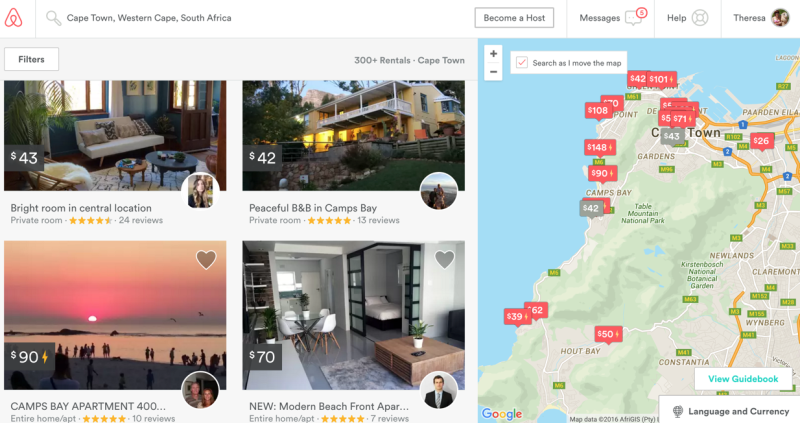Click the Help lifebuoy icon

pyautogui.click(x=700, y=18)
